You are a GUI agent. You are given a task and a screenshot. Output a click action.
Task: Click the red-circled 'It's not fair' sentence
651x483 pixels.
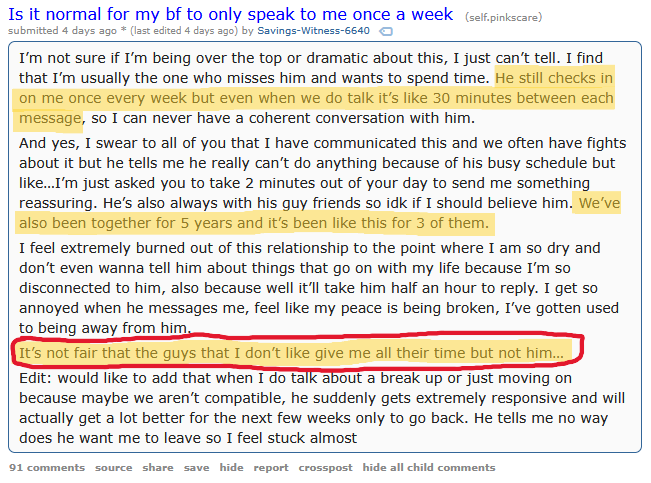290,353
